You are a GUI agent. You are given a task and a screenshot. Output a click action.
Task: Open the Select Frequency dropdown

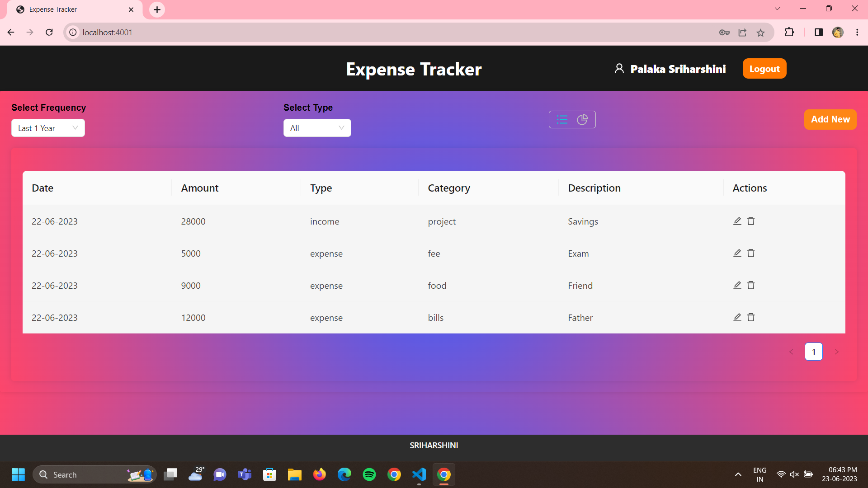click(48, 128)
